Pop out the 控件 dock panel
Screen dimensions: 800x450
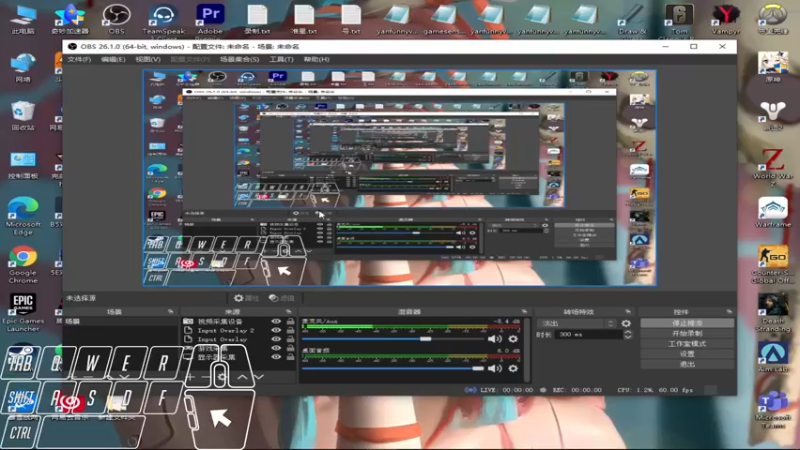point(729,312)
